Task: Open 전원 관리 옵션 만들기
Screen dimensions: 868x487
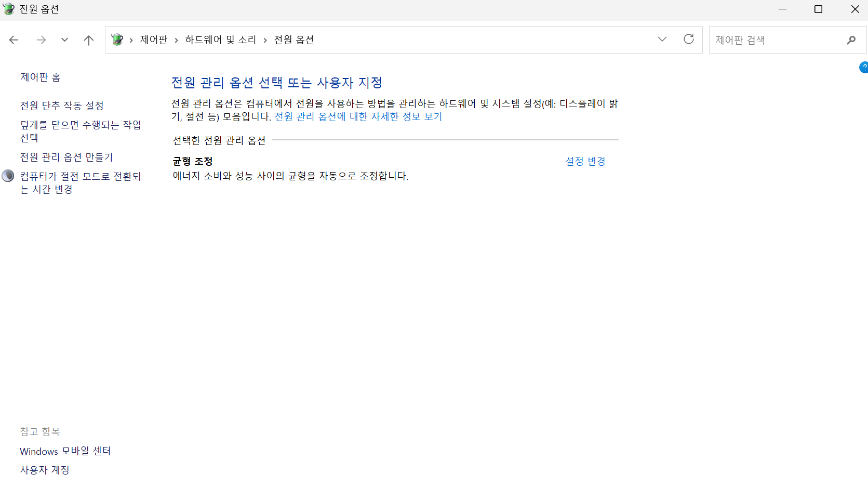Action: tap(66, 156)
